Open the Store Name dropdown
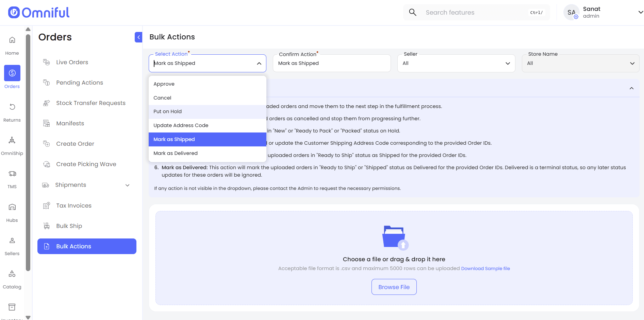This screenshot has height=320, width=644. 580,63
